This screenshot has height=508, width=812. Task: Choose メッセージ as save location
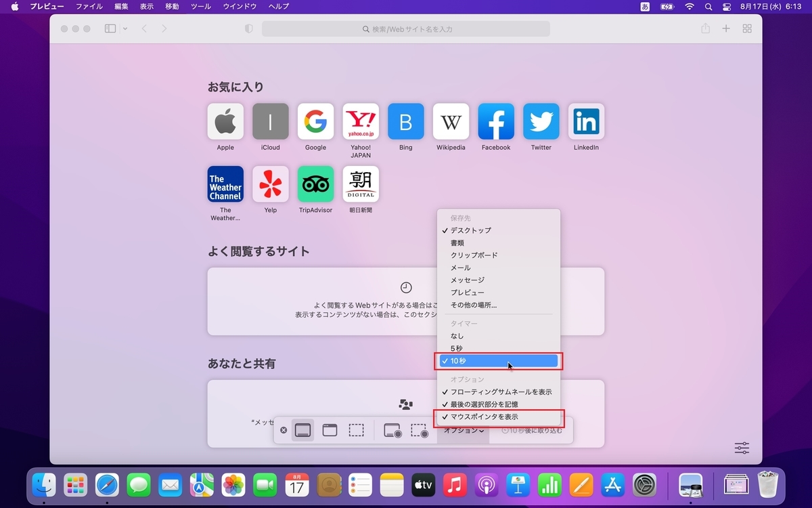coord(499,280)
